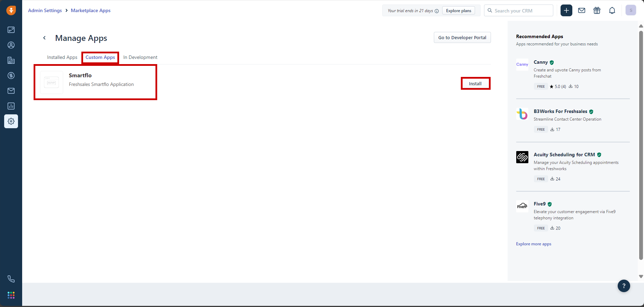
Task: Click the Explore plans button
Action: [459, 11]
